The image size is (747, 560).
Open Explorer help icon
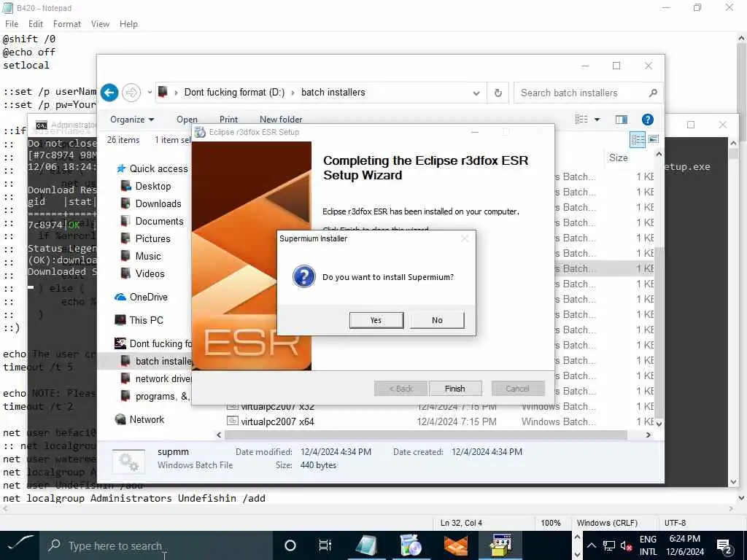[648, 120]
